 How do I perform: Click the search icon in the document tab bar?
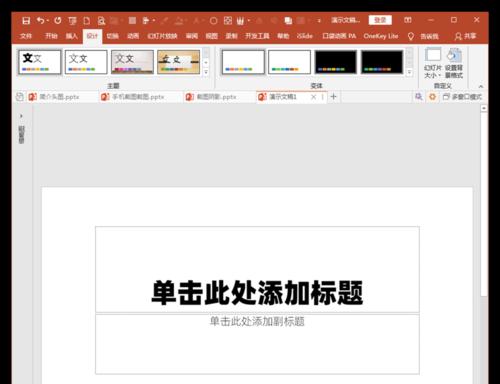[x=419, y=97]
